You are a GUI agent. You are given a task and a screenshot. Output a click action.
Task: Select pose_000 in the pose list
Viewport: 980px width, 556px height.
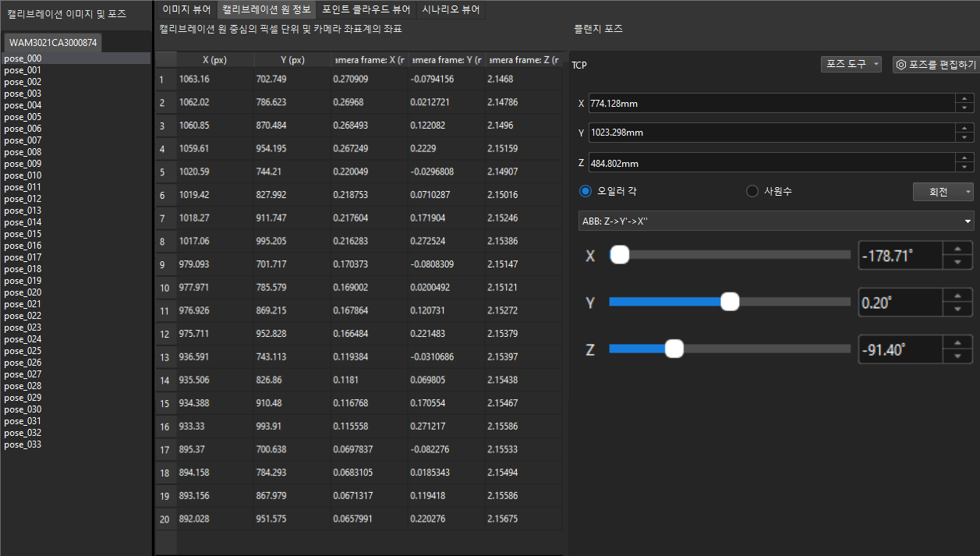tap(76, 58)
